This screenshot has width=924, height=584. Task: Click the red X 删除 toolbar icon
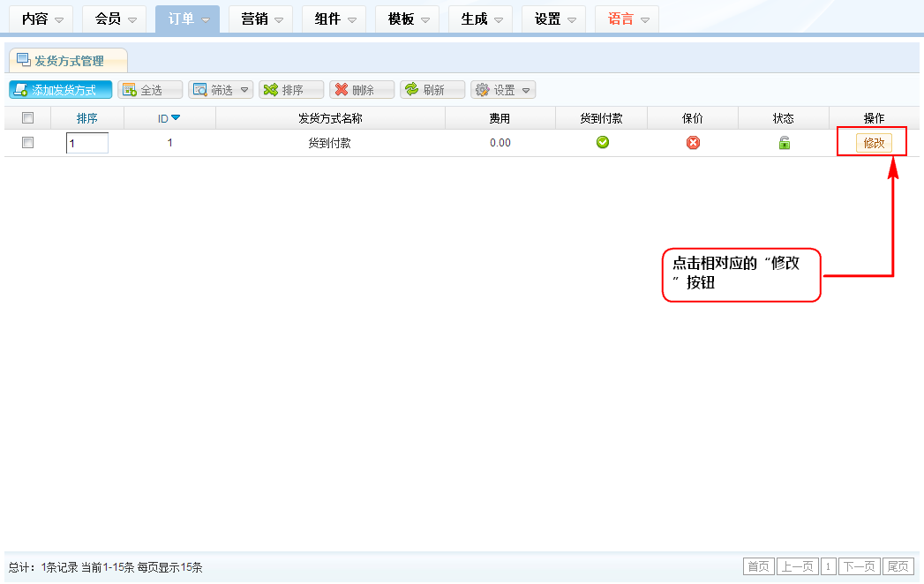[341, 90]
